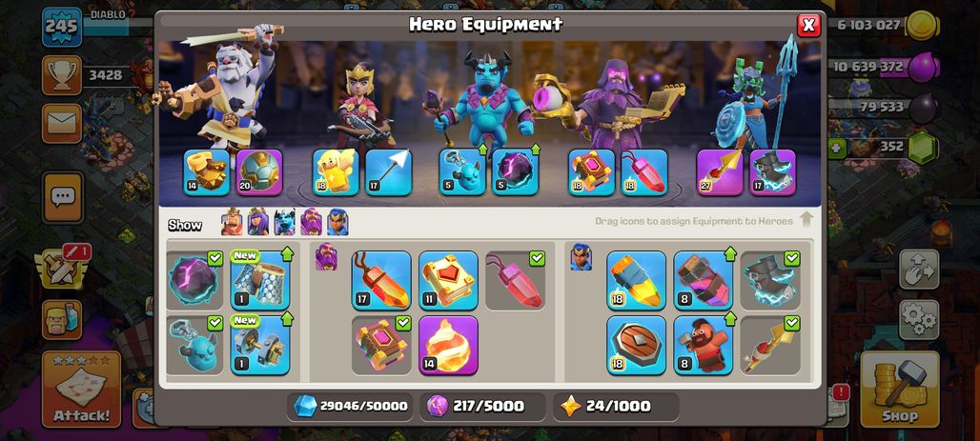Open the Shop button
Viewport: 980px width, 441px height.
900,389
